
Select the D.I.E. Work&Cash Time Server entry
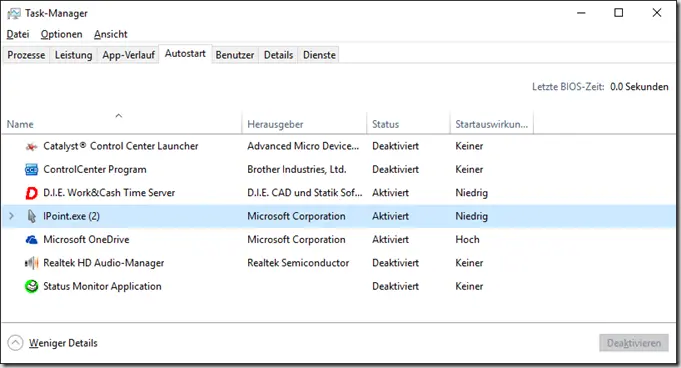pos(109,193)
